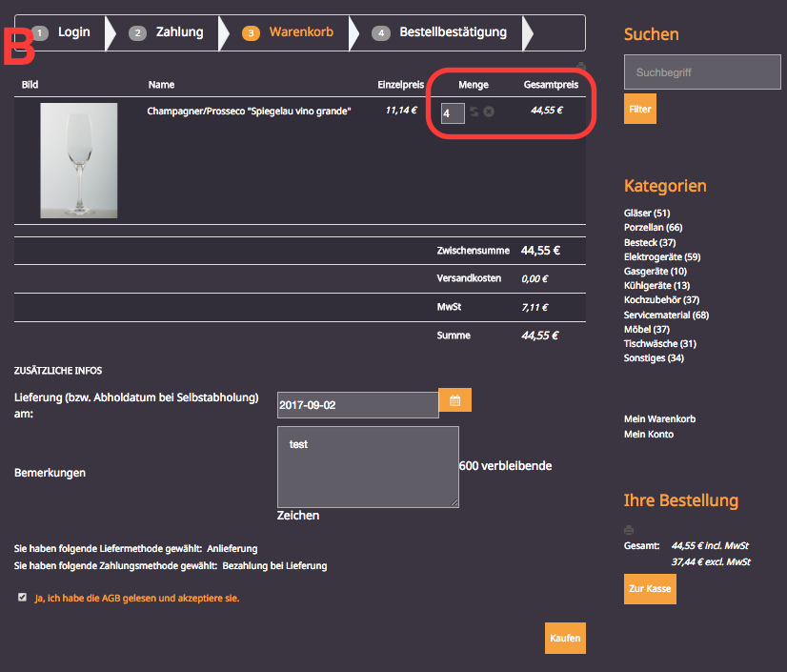
Task: Click the print icon above the Gesamtpreis column
Action: click(580, 67)
